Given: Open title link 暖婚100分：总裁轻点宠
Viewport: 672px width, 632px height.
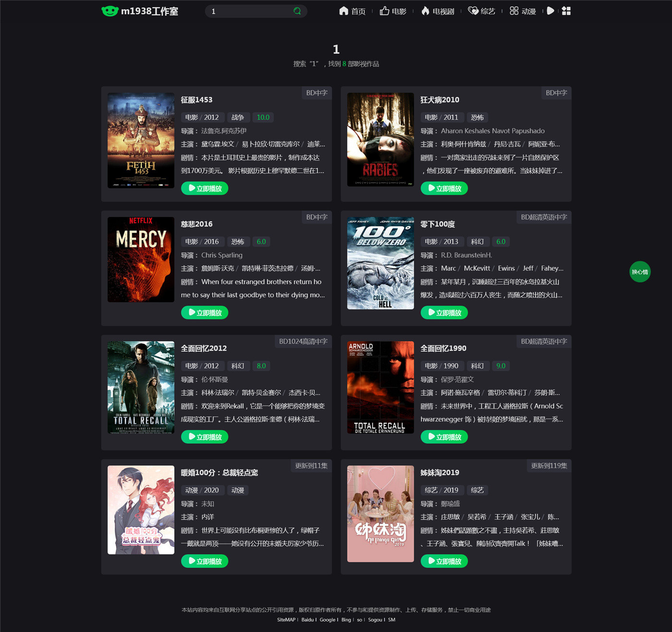Looking at the screenshot, I should (x=219, y=473).
